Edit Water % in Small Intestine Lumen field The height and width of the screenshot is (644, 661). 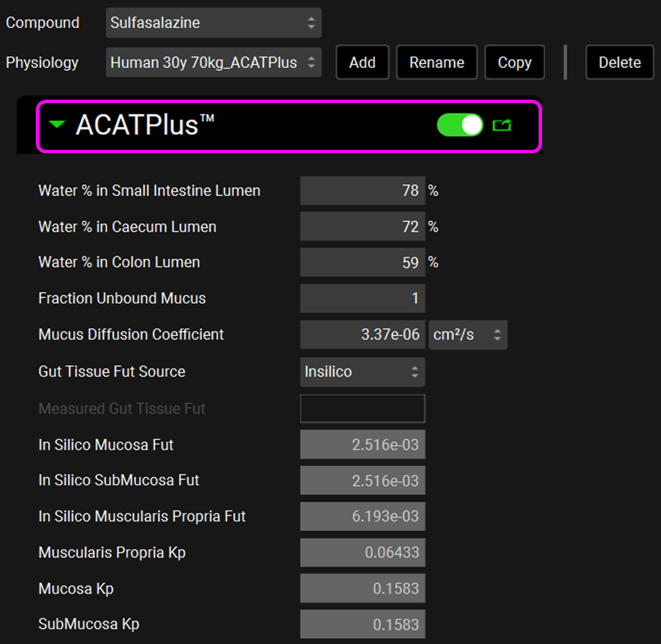click(x=362, y=191)
